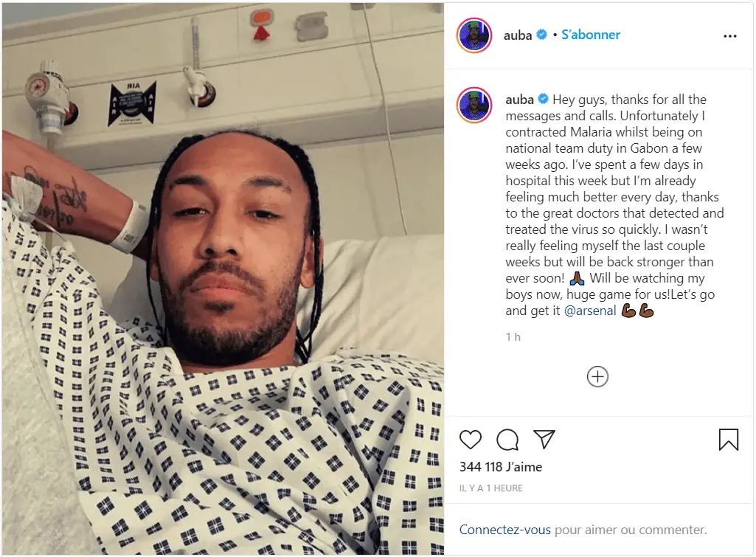Viewport: 756px width, 557px height.
Task: Open auba profile picture in header
Action: 474,35
